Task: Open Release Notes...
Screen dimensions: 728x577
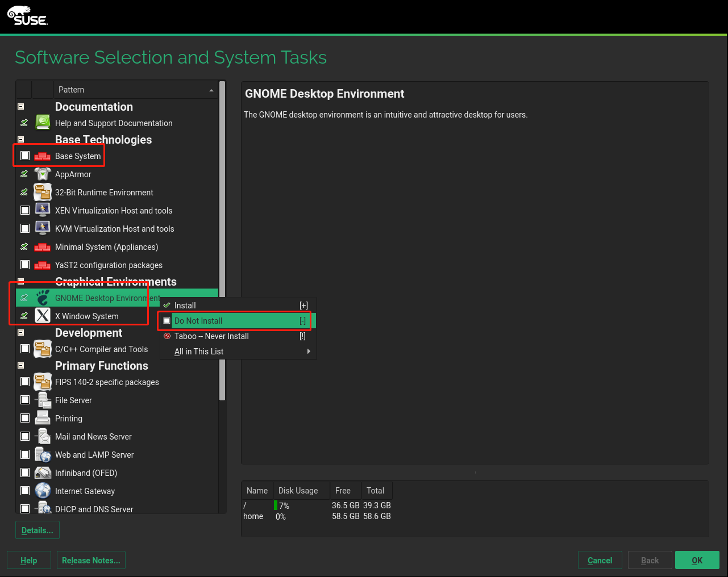Action: (x=91, y=560)
